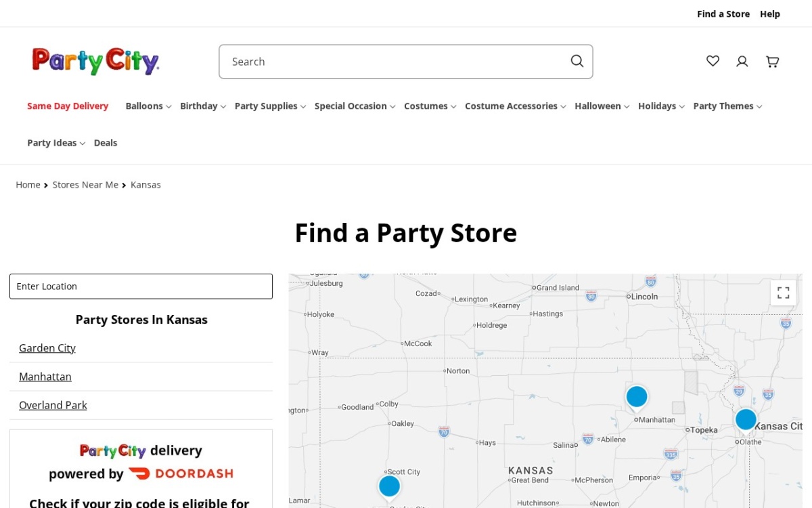This screenshot has height=508, width=812.
Task: Click the Find a Party Store heading
Action: pos(406,233)
